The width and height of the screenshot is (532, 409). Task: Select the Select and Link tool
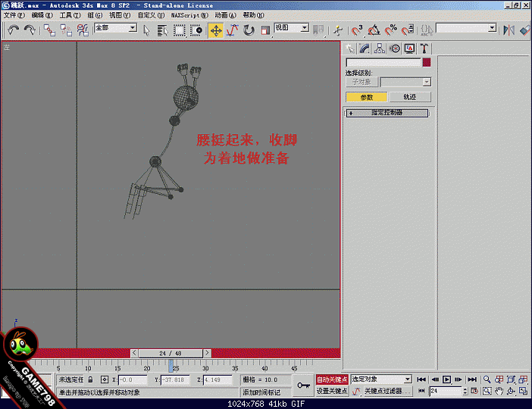pos(49,30)
